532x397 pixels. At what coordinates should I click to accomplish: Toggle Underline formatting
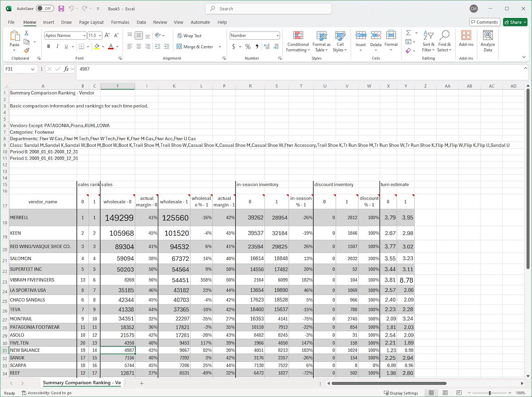pyautogui.click(x=66, y=47)
